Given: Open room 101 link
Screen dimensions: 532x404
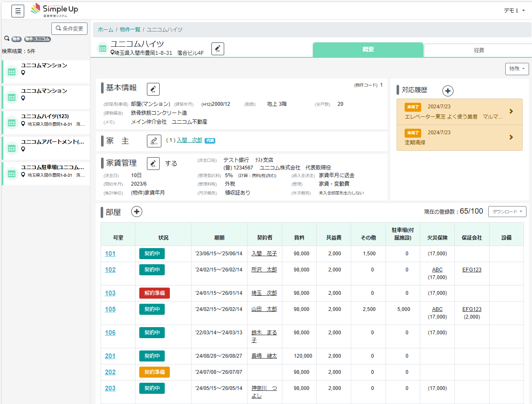Looking at the screenshot, I should (x=110, y=254).
